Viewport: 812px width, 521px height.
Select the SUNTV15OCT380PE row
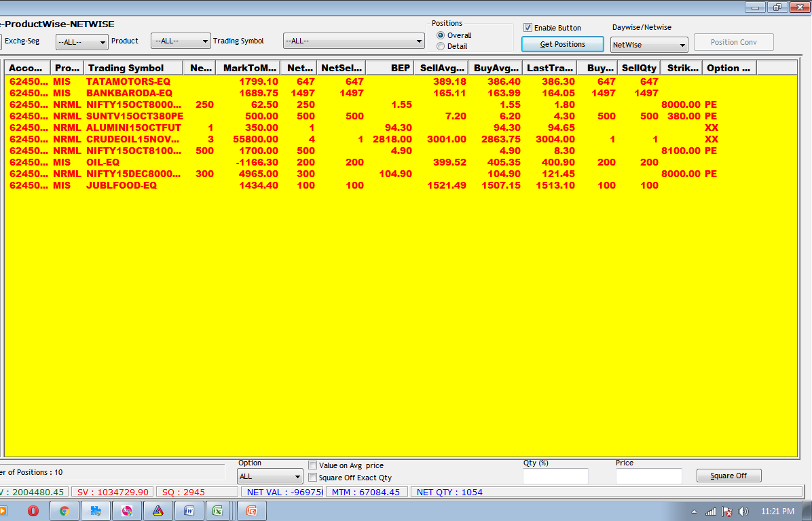coord(401,116)
